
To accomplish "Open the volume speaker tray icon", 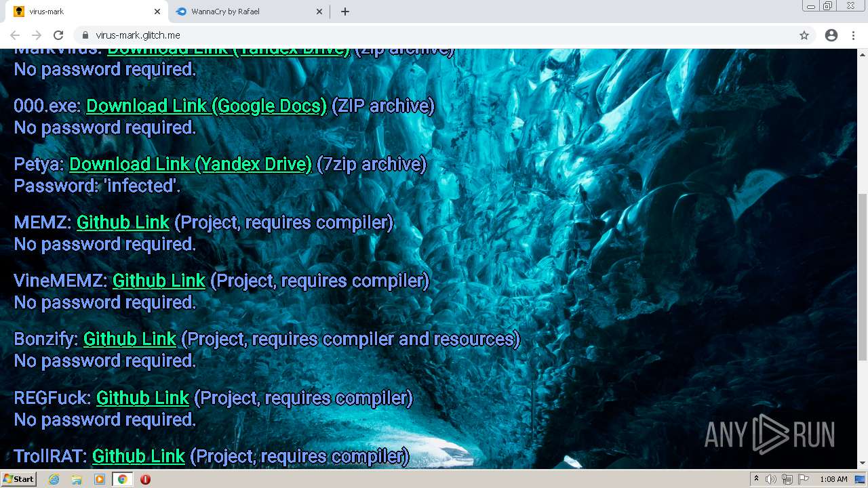I will (x=771, y=479).
